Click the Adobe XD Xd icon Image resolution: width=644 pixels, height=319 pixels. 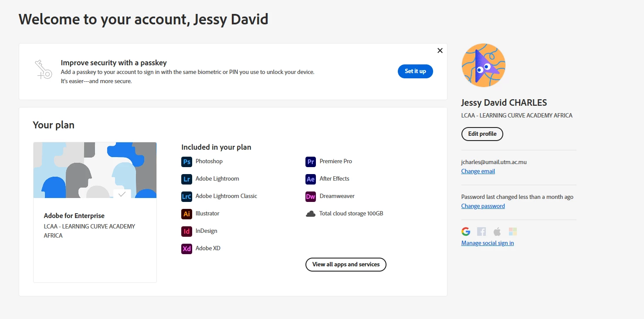coord(186,248)
